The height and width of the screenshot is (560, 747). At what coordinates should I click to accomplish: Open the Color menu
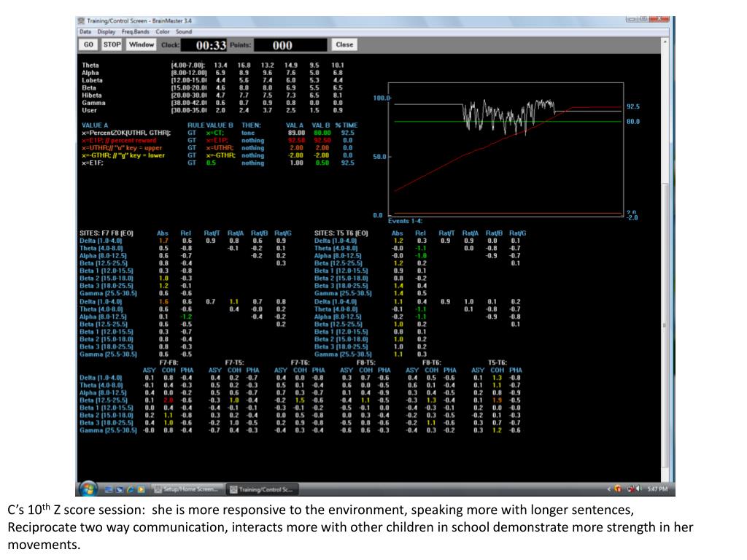pos(163,32)
